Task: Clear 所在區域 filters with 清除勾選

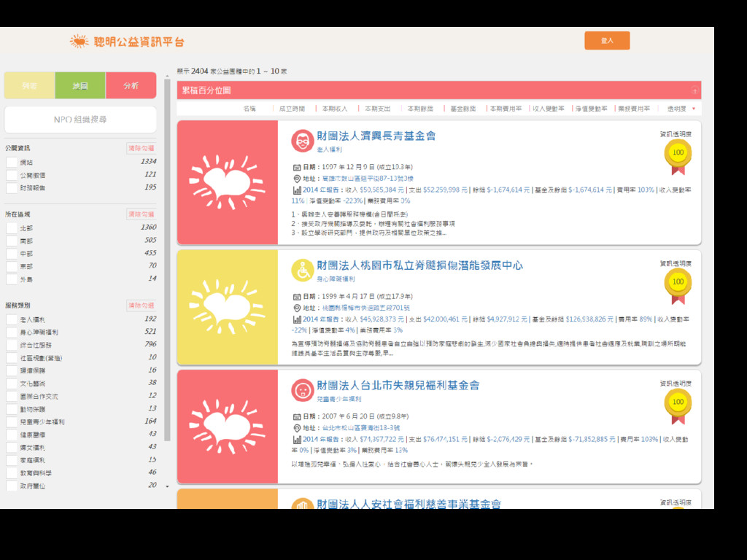Action: pos(141,214)
